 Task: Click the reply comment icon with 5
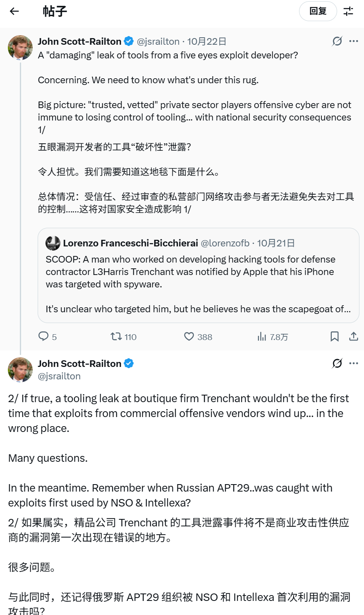click(43, 336)
